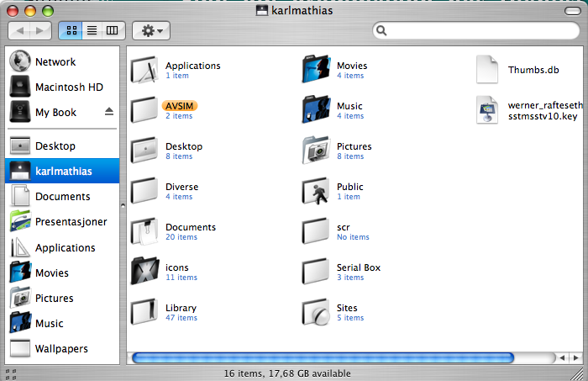The height and width of the screenshot is (381, 588).
Task: Click the scroll left arrow
Action: pos(562,357)
